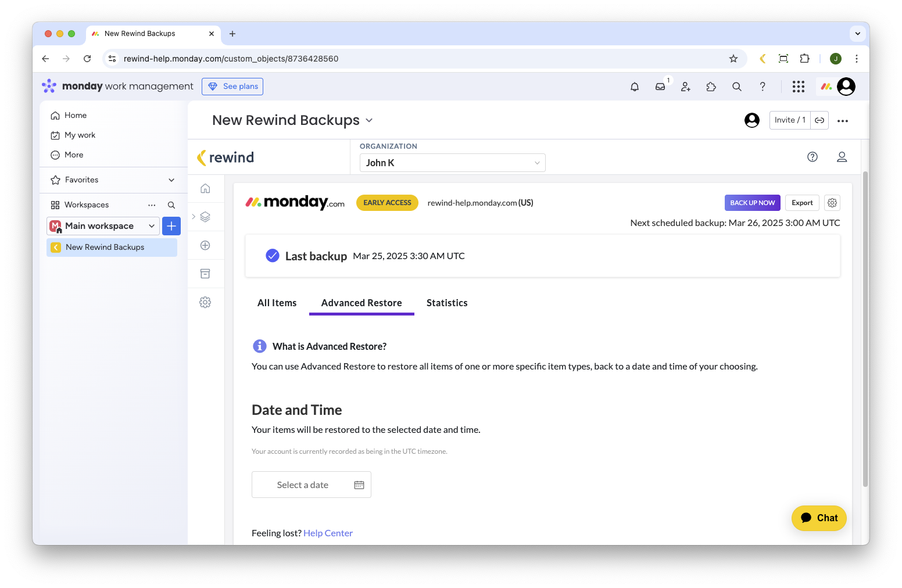Open the Main workspace dropdown
902x588 pixels.
(x=103, y=226)
